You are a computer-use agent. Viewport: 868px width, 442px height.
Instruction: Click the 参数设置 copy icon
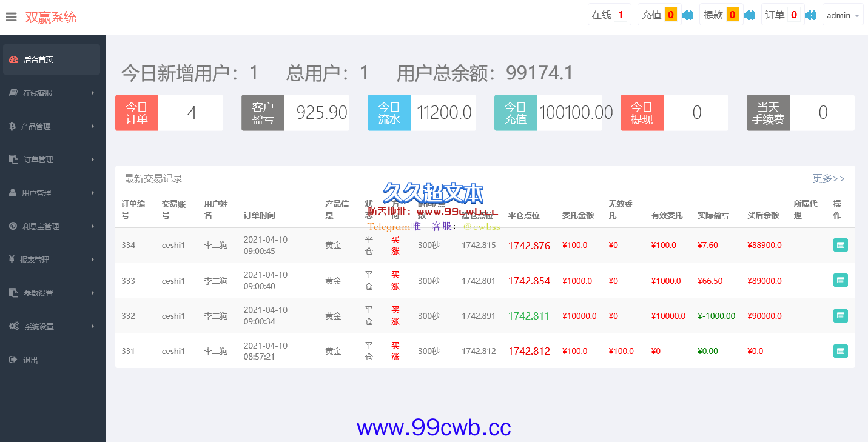pos(13,293)
